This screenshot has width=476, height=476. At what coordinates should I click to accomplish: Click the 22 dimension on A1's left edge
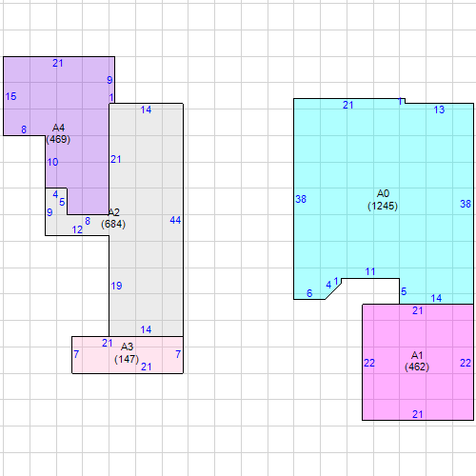[369, 363]
